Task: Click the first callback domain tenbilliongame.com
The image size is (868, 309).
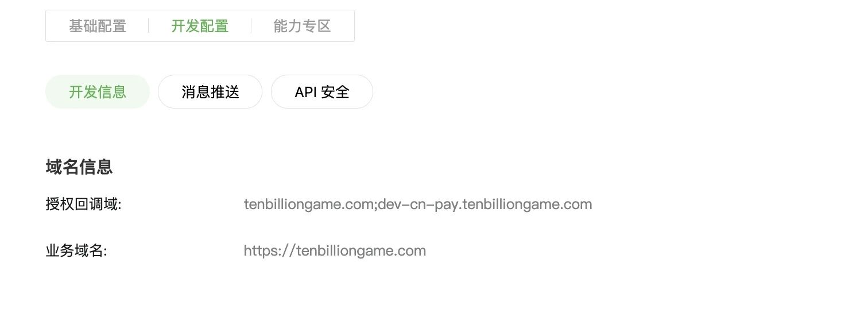Action: (309, 204)
